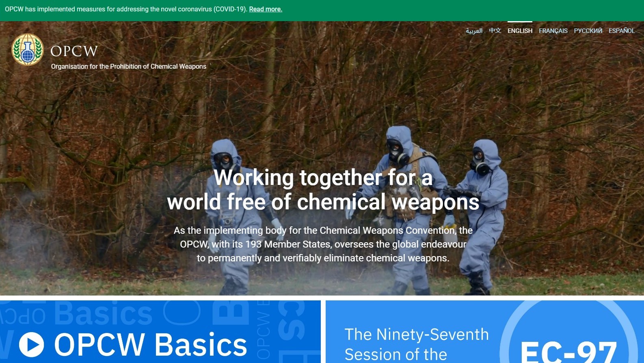Click the OPCW wordmark text

coord(74,51)
